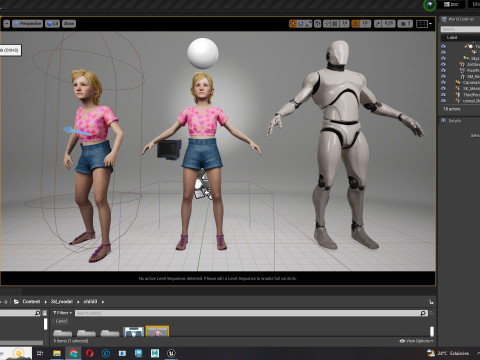The width and height of the screenshot is (480, 360).
Task: Open viewport options arrow menu at top-left
Action: tap(7, 24)
